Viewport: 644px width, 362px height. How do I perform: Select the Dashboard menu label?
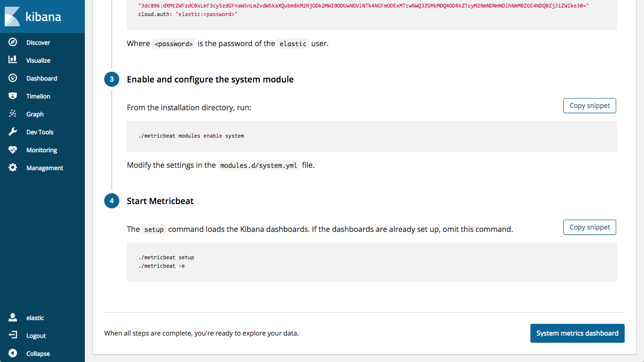click(41, 78)
